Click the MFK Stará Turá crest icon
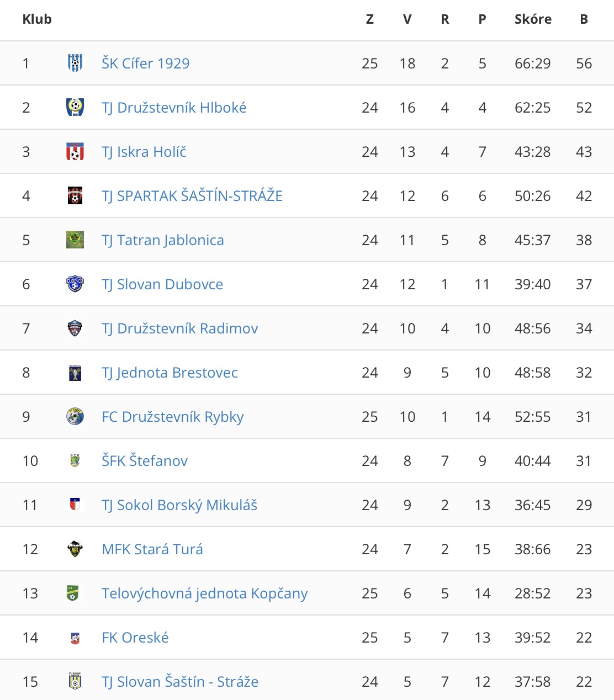This screenshot has height=700, width=614. pyautogui.click(x=75, y=549)
